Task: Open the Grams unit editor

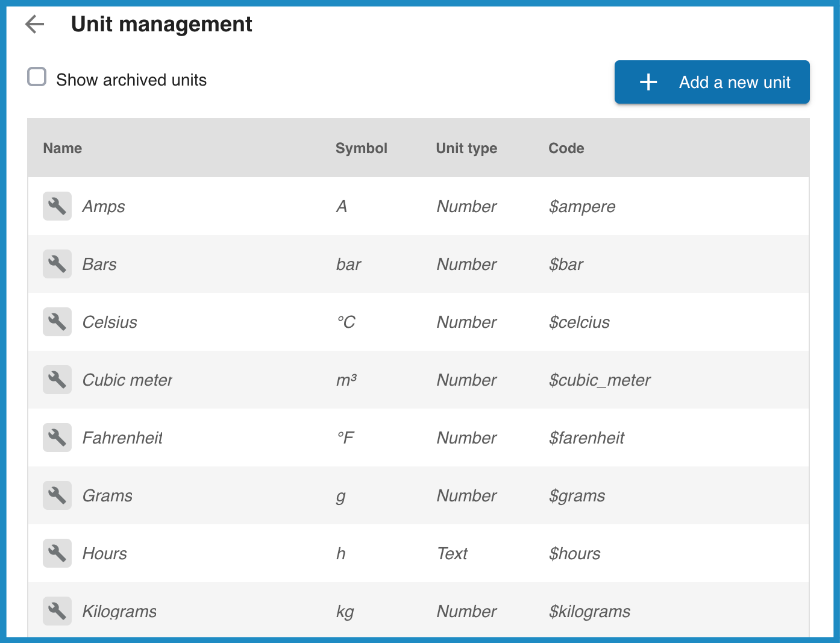Action: click(x=57, y=495)
